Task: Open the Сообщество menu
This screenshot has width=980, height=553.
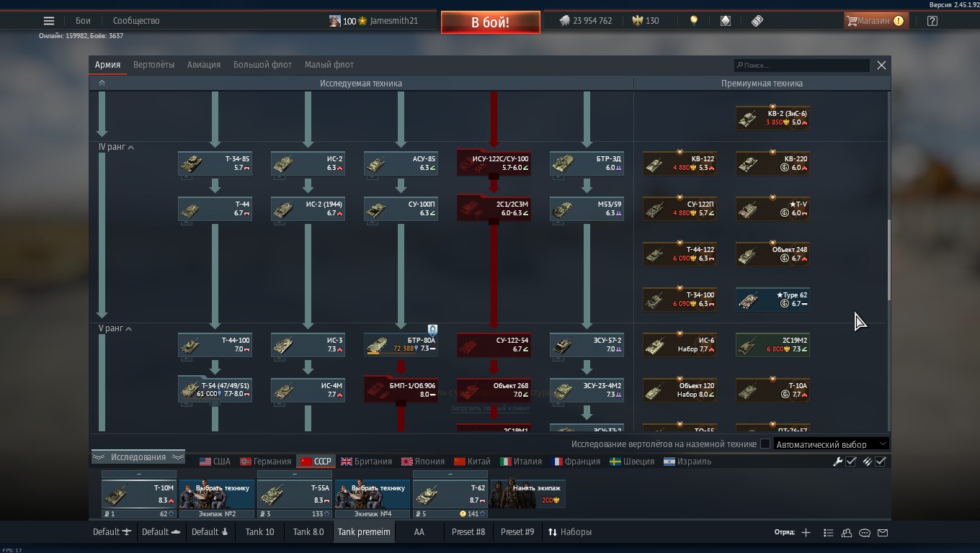Action: (x=136, y=21)
